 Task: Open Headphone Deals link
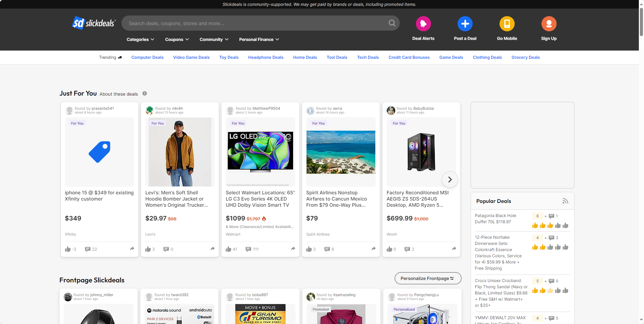click(x=266, y=57)
